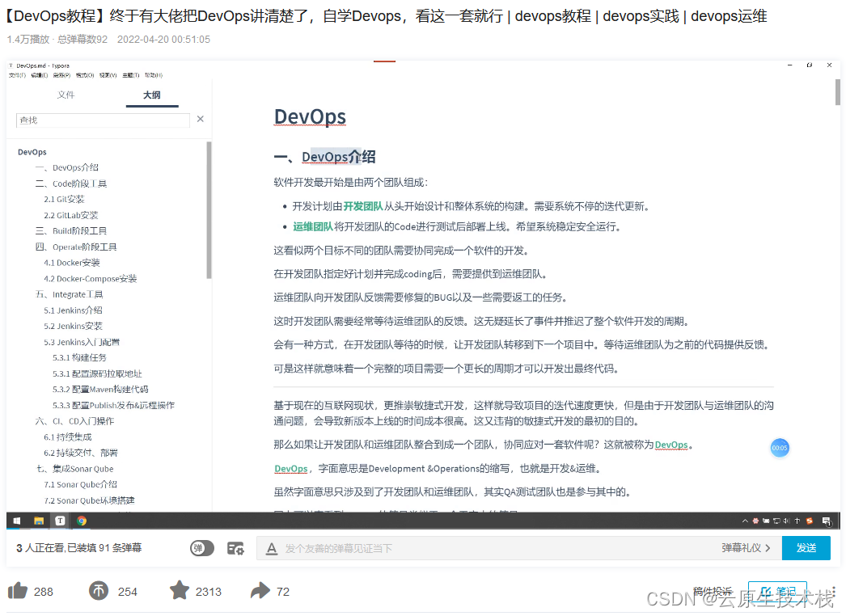
Task: Jump to 一、DevOps介绍 in outline
Action: pos(67,168)
